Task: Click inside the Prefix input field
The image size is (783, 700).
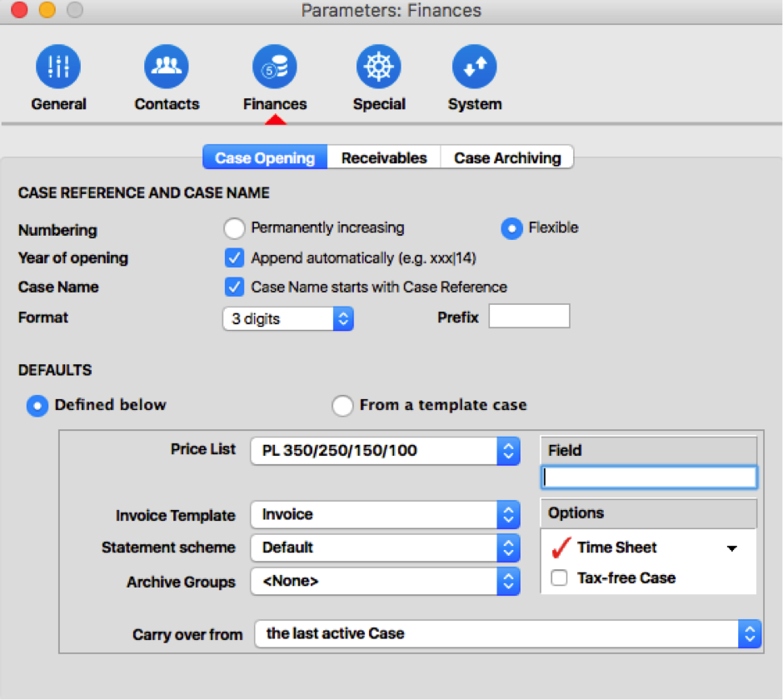Action: pyautogui.click(x=529, y=316)
